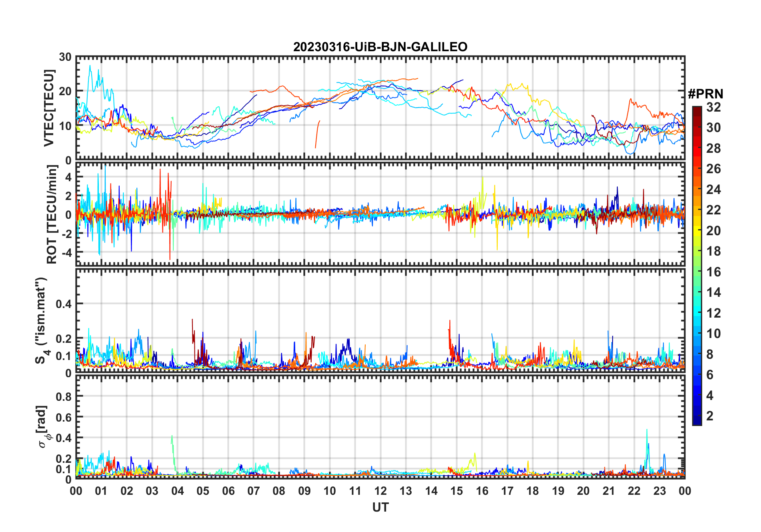Screen dimensions: 761x532
Task: Click colorbar tick label "24"
Action: tap(713, 190)
